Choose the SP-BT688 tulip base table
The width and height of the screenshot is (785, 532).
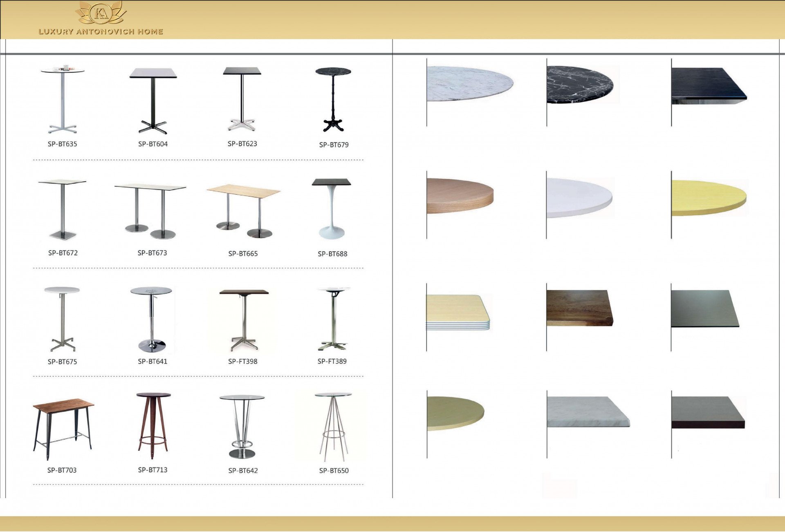click(x=331, y=209)
